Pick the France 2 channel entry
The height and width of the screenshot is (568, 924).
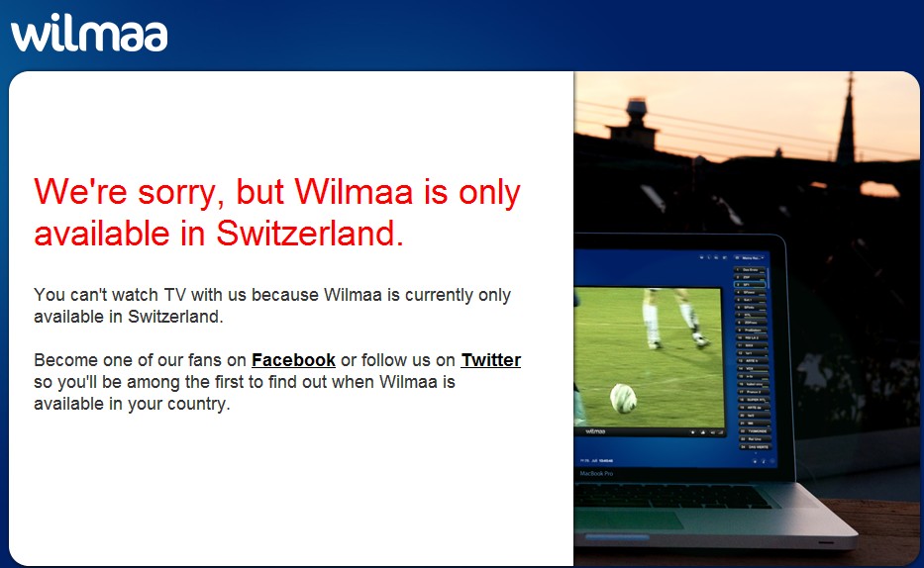[753, 392]
